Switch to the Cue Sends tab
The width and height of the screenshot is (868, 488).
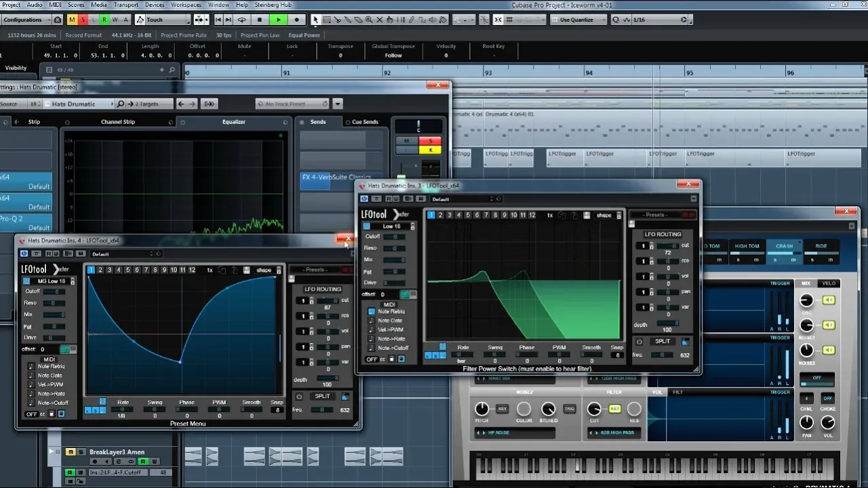point(365,122)
